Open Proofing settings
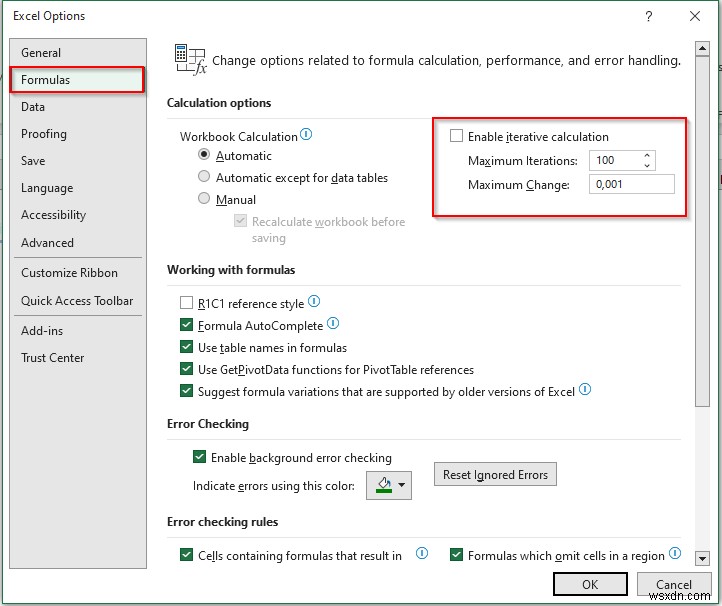The height and width of the screenshot is (606, 722). (x=78, y=134)
